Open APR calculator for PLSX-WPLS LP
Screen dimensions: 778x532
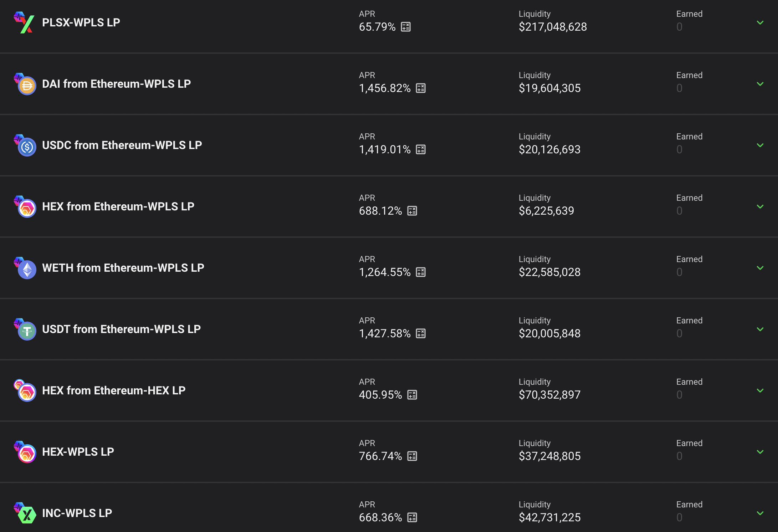[406, 27]
